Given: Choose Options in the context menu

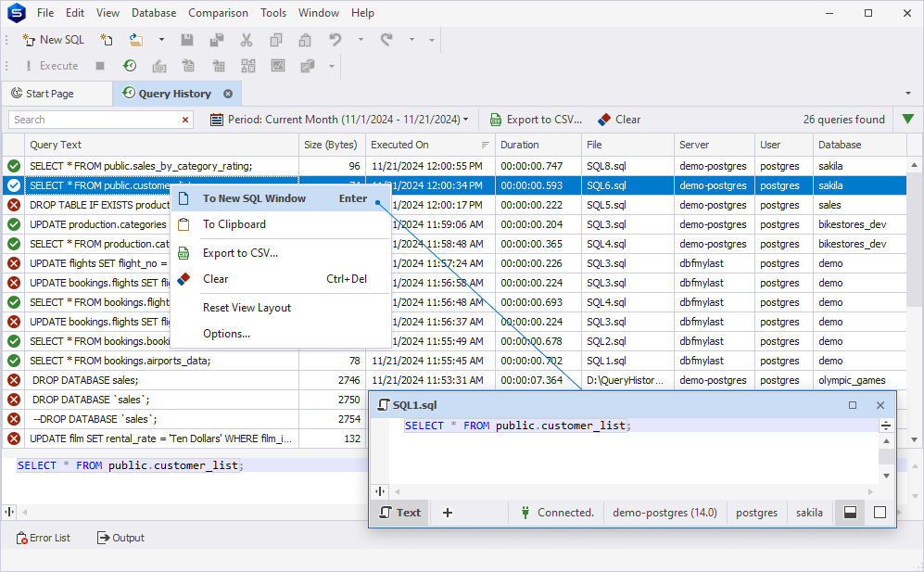Looking at the screenshot, I should click(281, 334).
